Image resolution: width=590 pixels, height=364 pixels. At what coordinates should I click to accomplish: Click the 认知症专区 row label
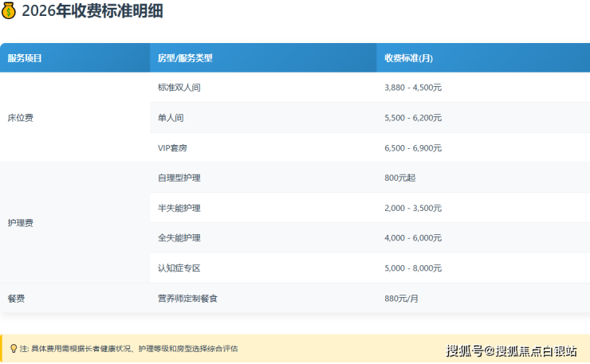pos(179,268)
